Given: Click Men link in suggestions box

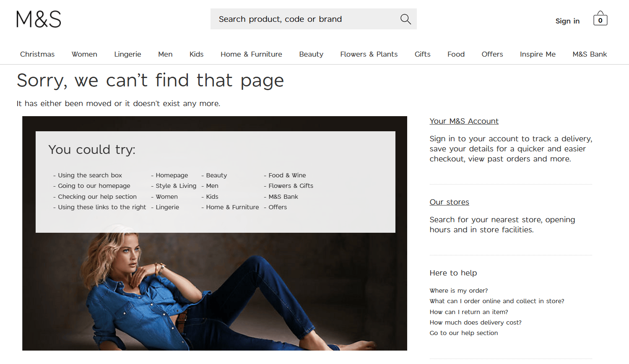Looking at the screenshot, I should pos(212,186).
